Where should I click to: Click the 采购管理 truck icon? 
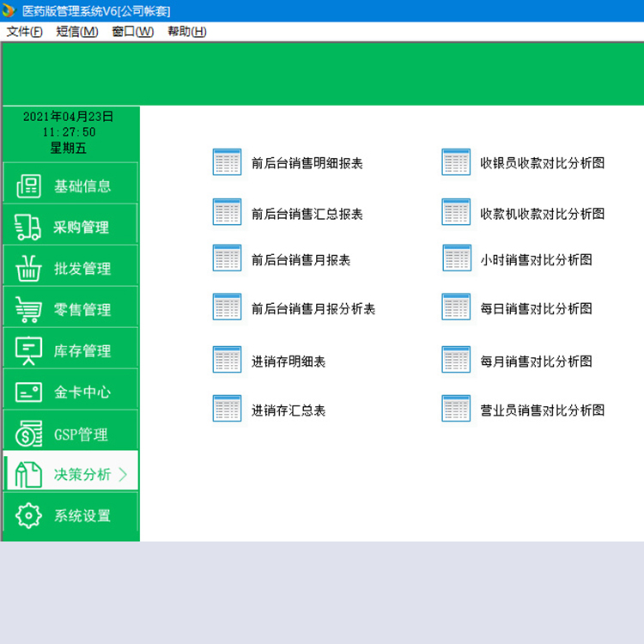[27, 228]
